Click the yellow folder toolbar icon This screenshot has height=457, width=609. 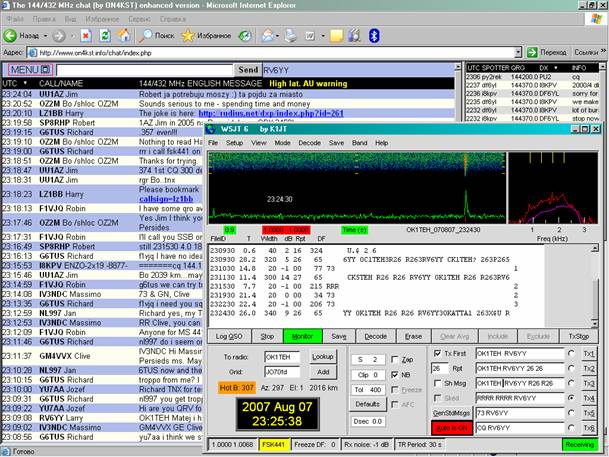click(x=336, y=36)
